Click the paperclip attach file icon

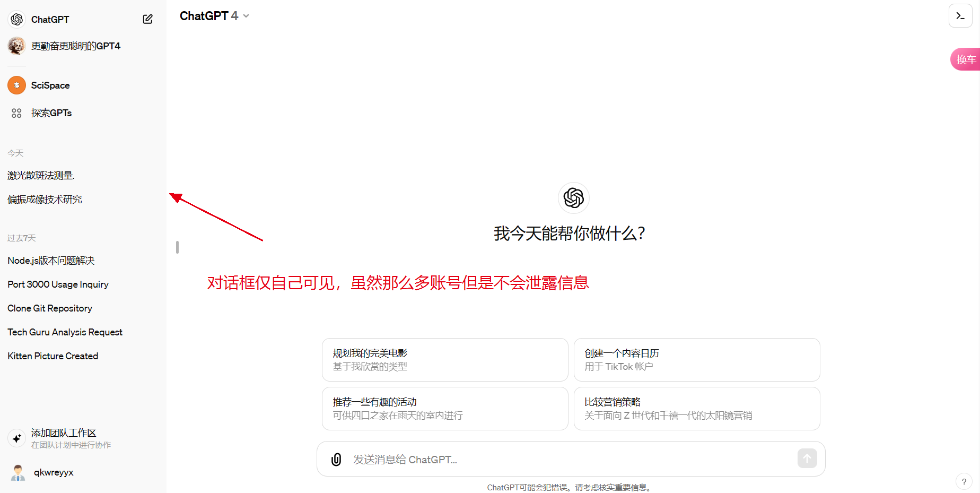pos(336,459)
